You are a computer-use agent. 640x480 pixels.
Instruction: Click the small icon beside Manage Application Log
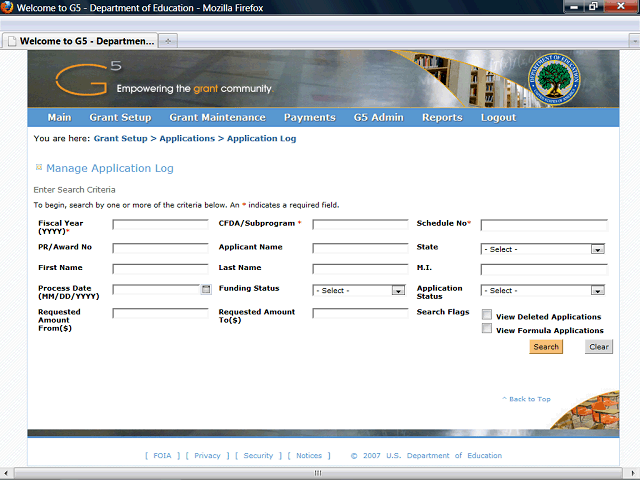coord(39,167)
